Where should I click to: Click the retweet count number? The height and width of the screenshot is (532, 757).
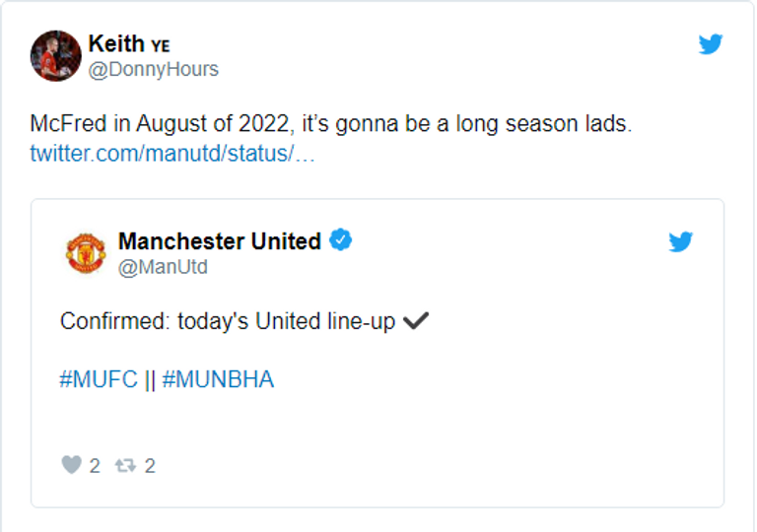click(150, 466)
